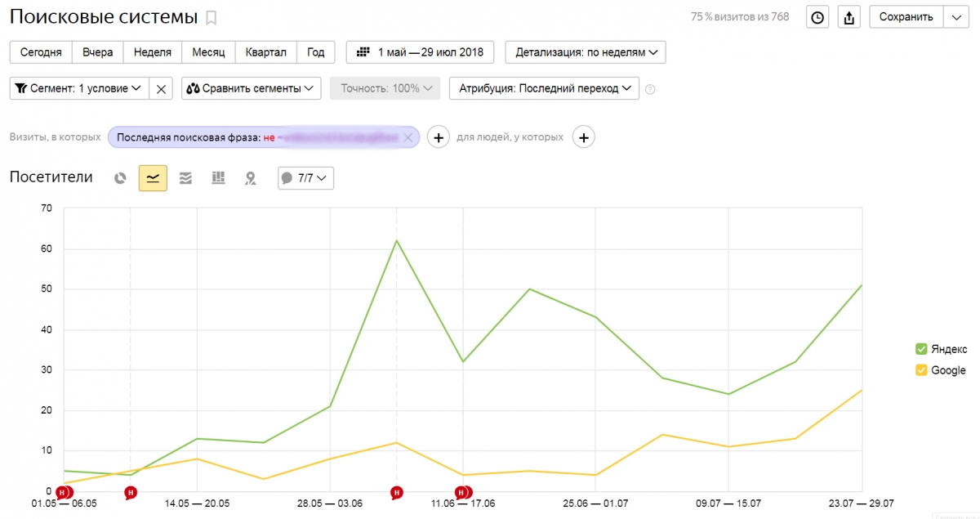Image resolution: width=980 pixels, height=519 pixels.
Task: Expand the arrow next to Сохранить
Action: click(956, 17)
